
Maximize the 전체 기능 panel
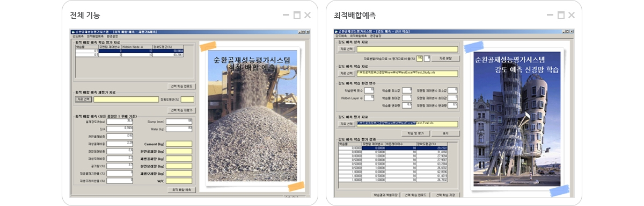297,15
